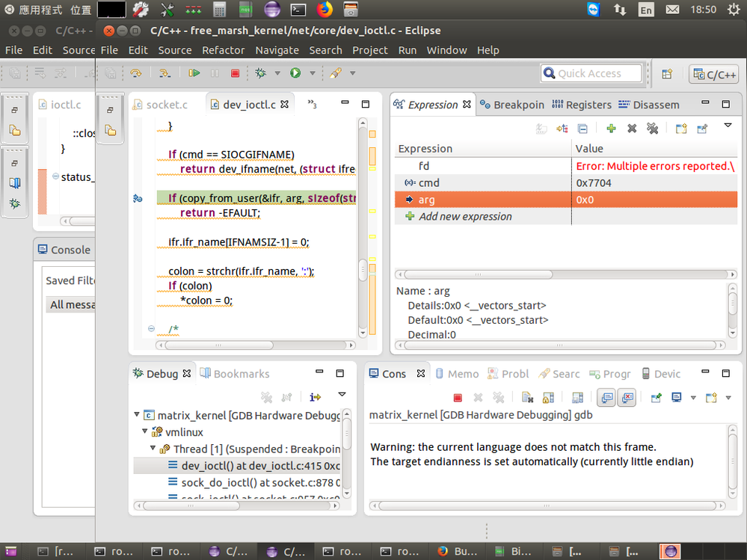
Task: Open the Breakpoints tab
Action: [512, 105]
